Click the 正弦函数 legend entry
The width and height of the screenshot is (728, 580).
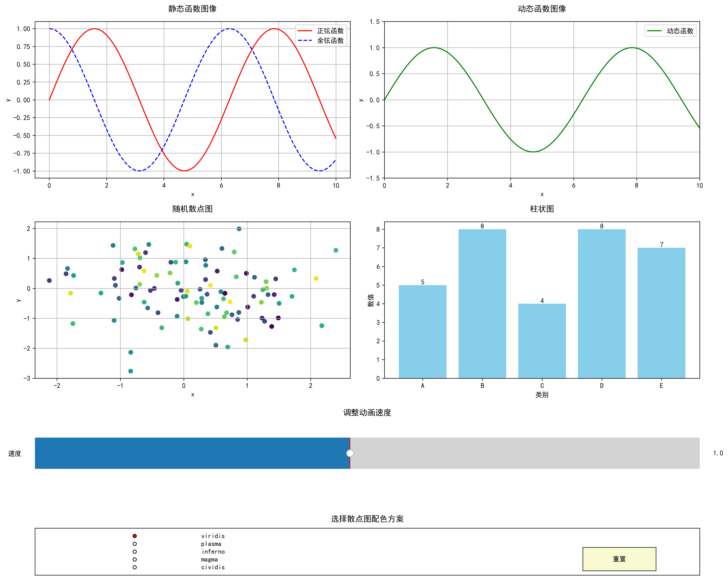[x=330, y=31]
